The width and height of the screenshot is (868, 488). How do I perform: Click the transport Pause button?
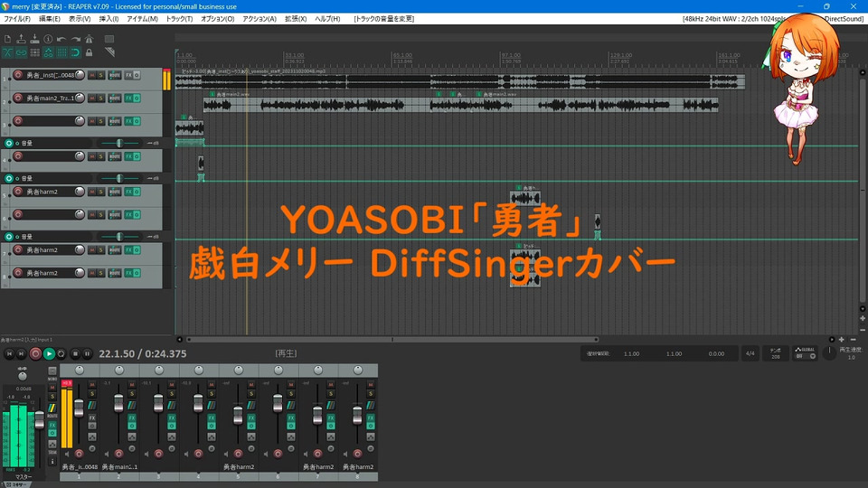coord(88,353)
